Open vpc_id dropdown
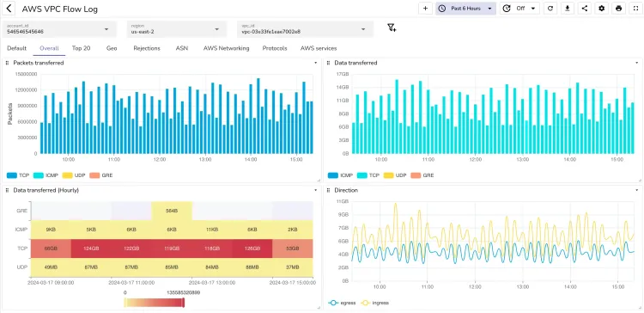This screenshot has height=313, width=644. [x=305, y=29]
